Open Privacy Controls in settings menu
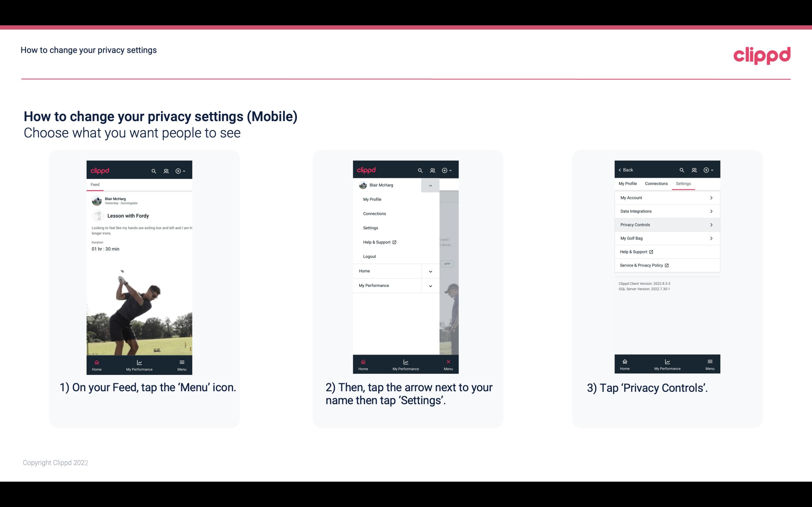The image size is (812, 507). tap(667, 224)
